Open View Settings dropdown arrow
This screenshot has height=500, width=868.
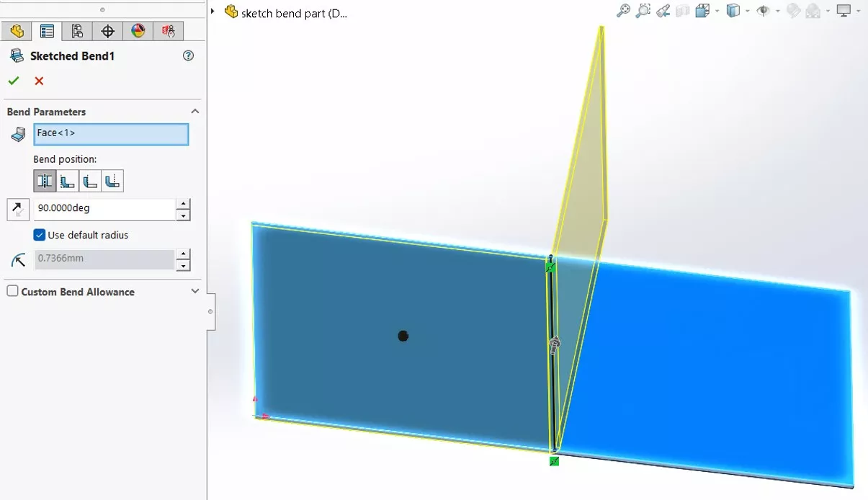tap(859, 12)
